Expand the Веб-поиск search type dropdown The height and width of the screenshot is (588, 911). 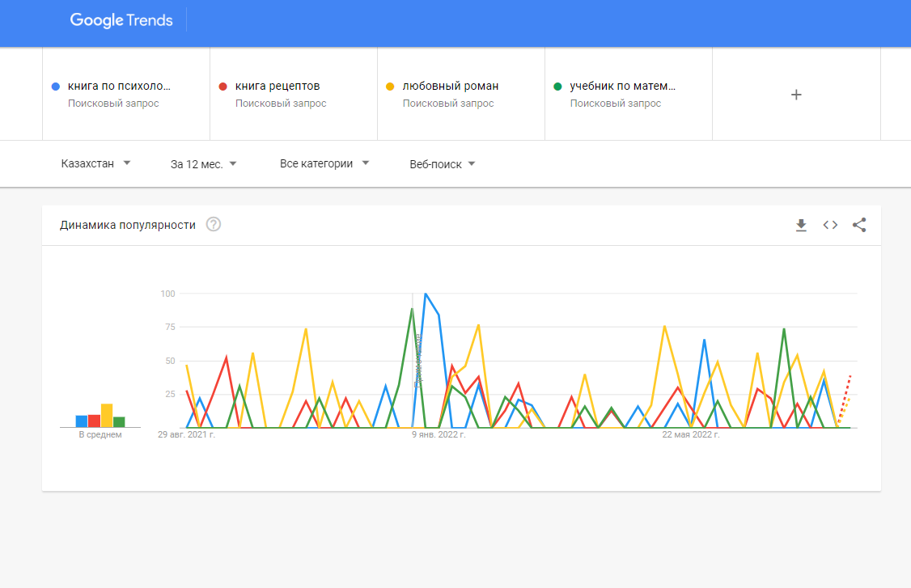(442, 164)
